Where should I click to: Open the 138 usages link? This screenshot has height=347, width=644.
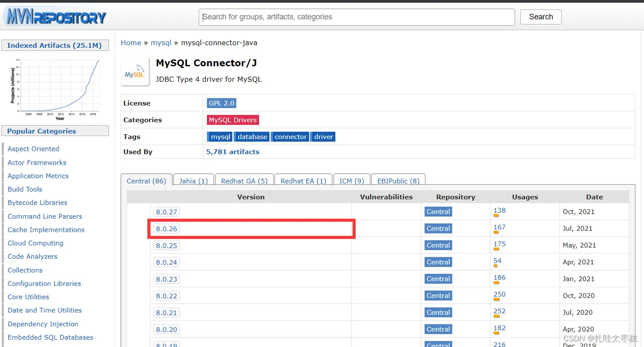point(500,210)
